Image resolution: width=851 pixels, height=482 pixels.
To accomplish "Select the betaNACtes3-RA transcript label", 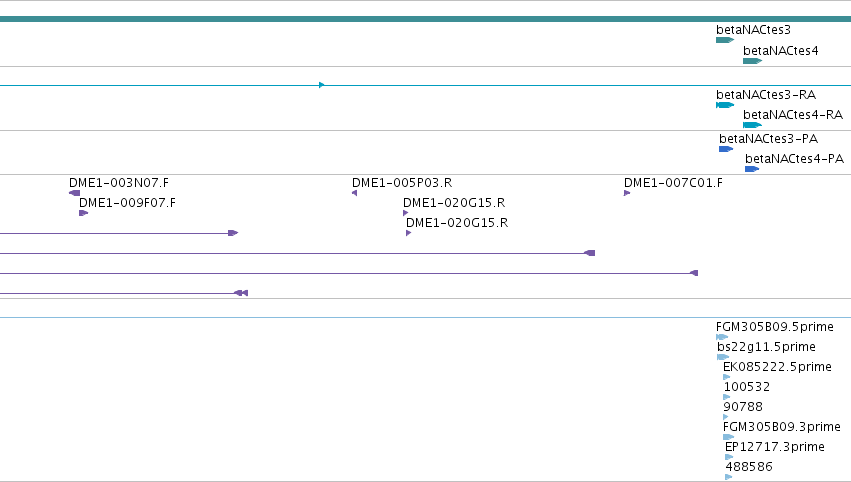I will coord(766,94).
